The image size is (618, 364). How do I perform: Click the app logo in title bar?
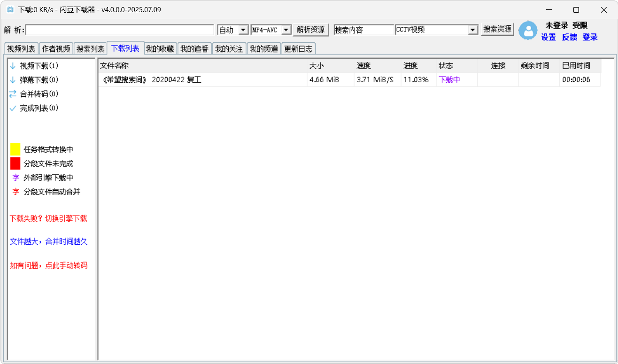[10, 10]
